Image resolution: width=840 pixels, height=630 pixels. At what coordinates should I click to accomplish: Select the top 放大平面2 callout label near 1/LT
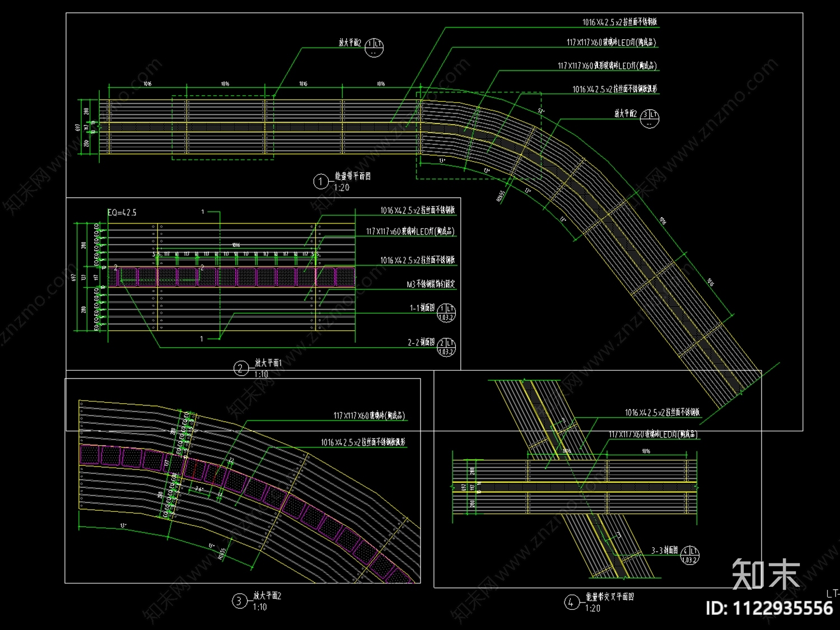coord(350,43)
